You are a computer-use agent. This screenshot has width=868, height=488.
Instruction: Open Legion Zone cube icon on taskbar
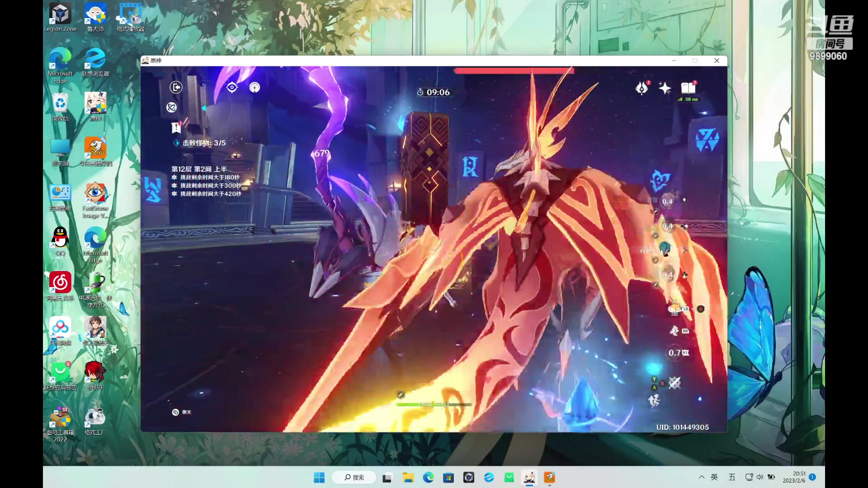click(469, 478)
